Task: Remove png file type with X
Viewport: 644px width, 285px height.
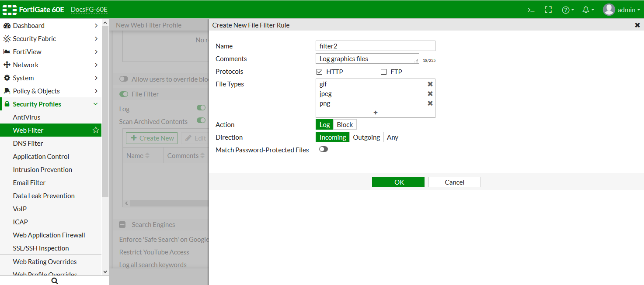Action: click(x=430, y=103)
